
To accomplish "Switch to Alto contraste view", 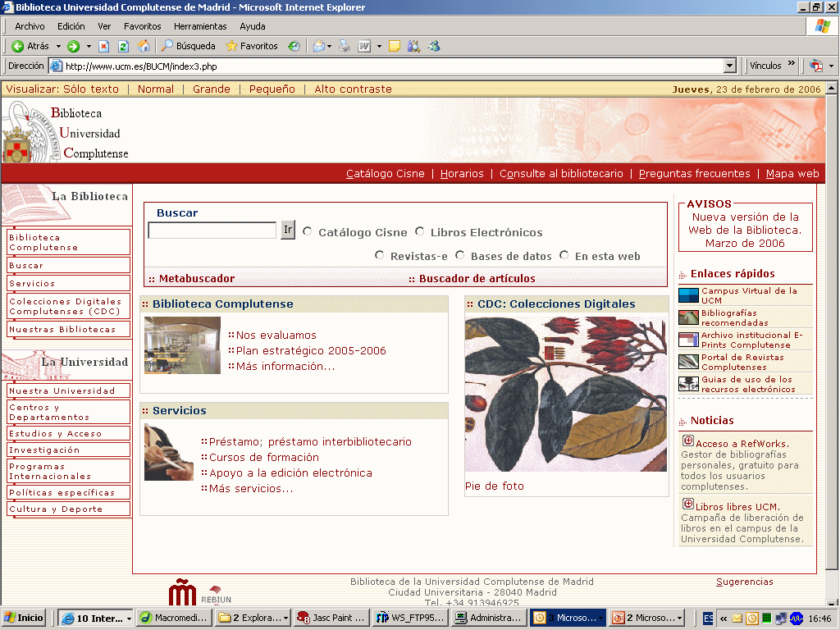I will 353,89.
